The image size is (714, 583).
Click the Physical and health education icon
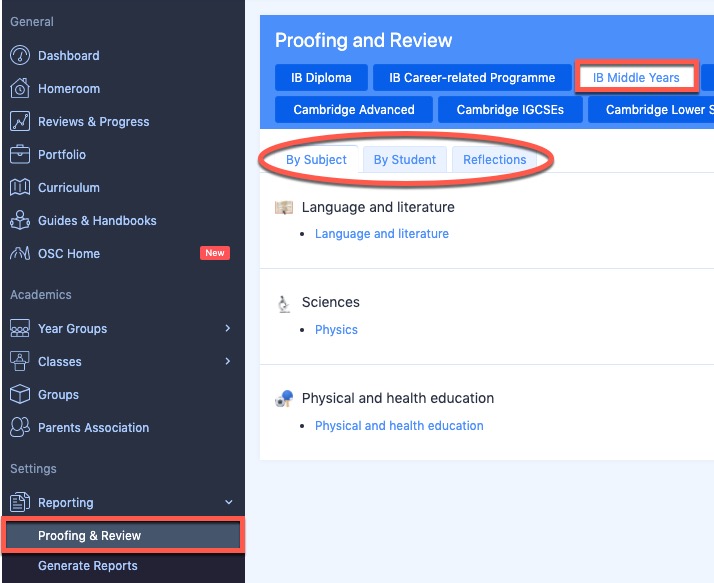point(284,399)
